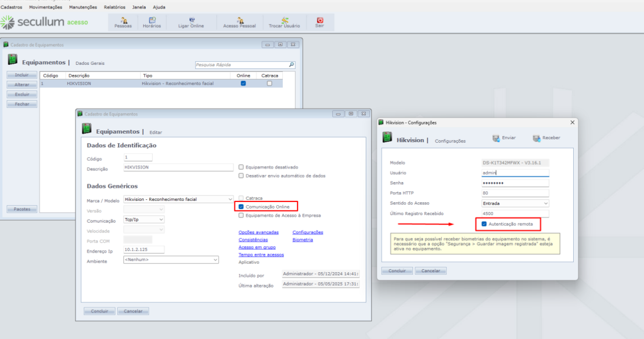Expand the Ambiente dropdown
This screenshot has width=644, height=339.
pyautogui.click(x=215, y=259)
